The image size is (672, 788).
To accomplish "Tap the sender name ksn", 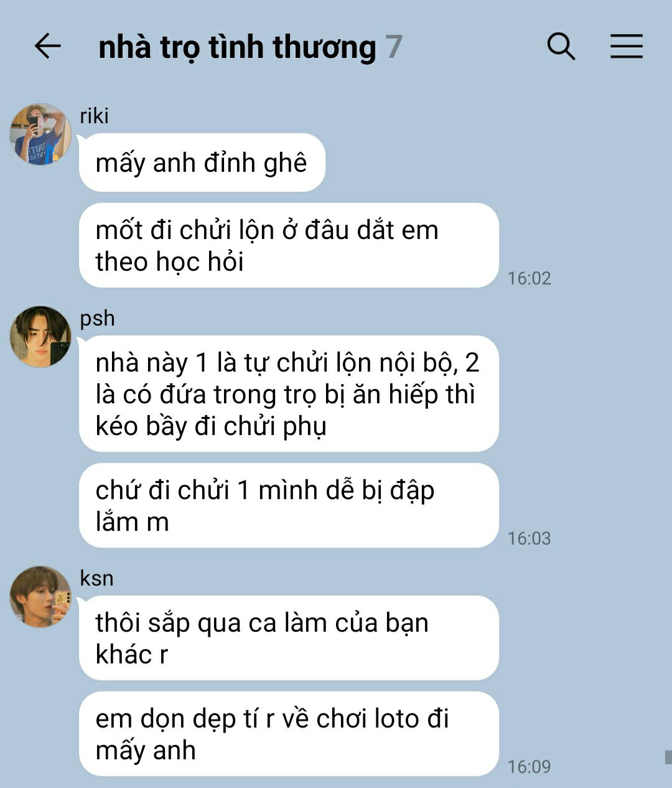I will pyautogui.click(x=97, y=578).
